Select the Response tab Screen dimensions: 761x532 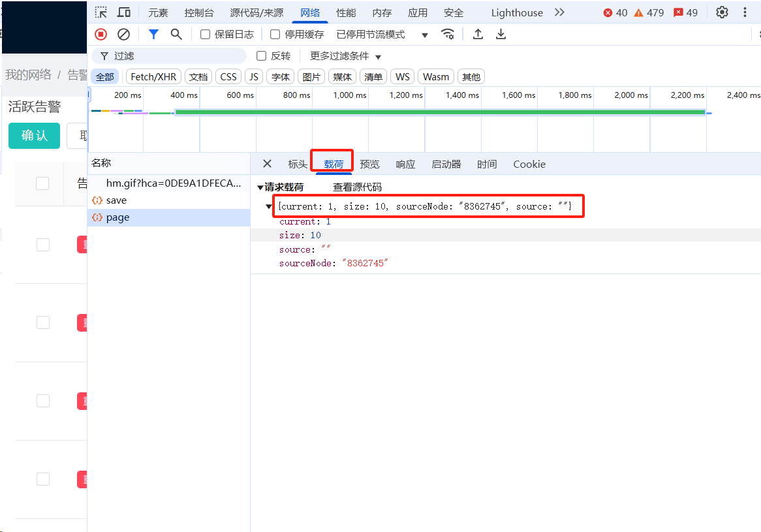pyautogui.click(x=406, y=164)
